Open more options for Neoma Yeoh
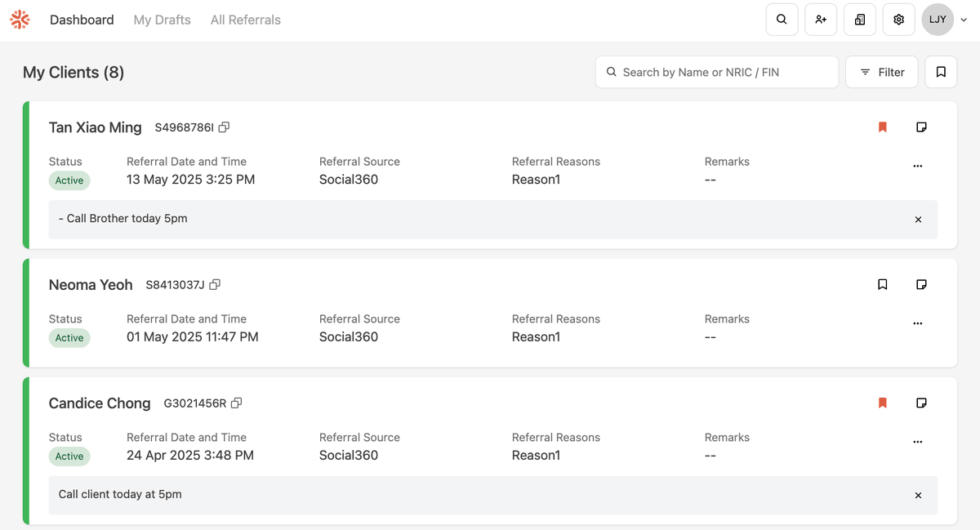Image resolution: width=980 pixels, height=530 pixels. [x=918, y=323]
